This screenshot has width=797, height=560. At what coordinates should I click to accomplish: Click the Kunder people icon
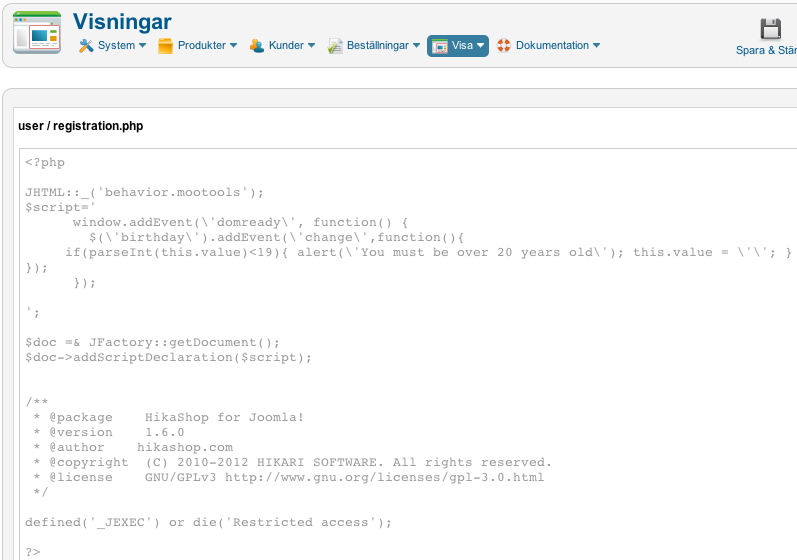coord(257,46)
